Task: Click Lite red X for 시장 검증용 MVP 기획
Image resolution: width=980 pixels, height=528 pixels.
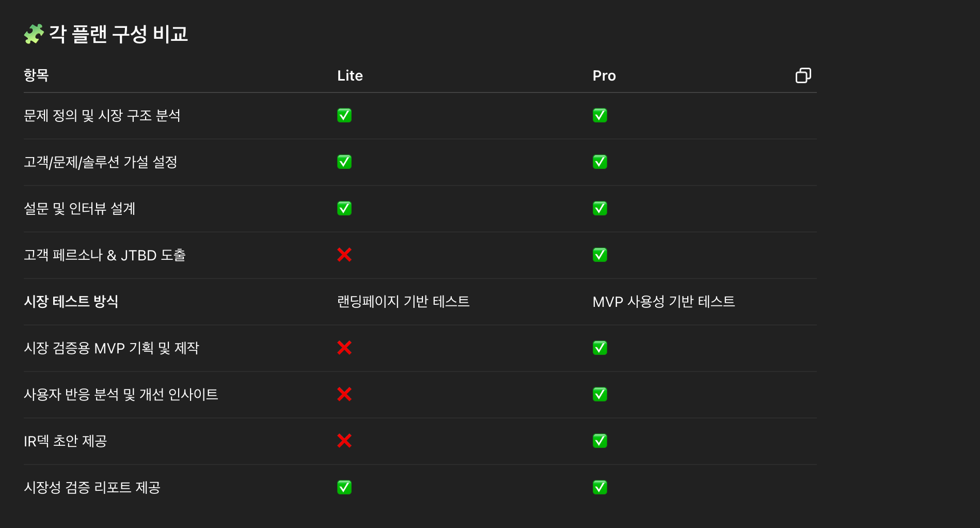Action: point(344,348)
